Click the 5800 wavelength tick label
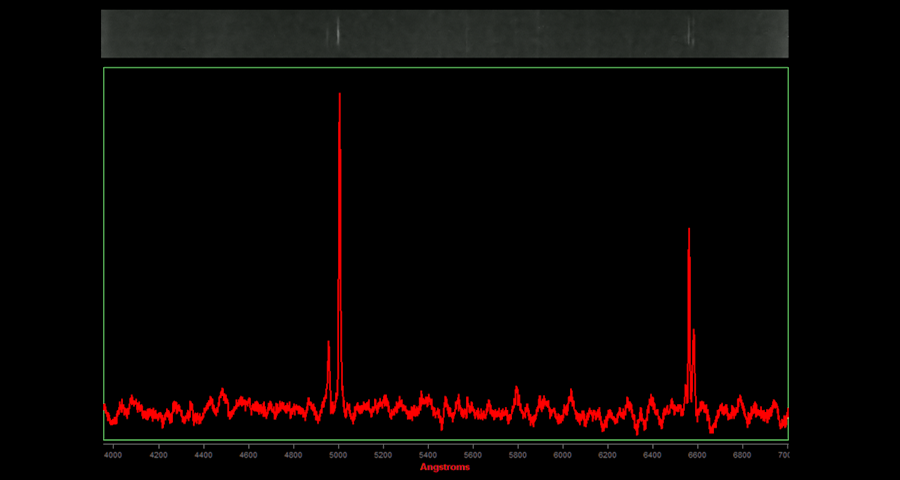900x480 pixels. pos(518,454)
